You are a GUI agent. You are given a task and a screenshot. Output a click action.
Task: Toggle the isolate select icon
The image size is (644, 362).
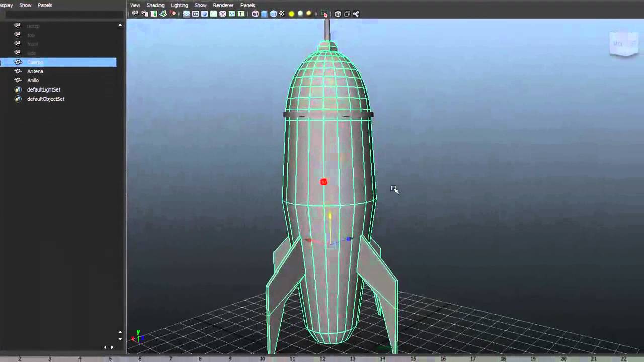[x=324, y=14]
